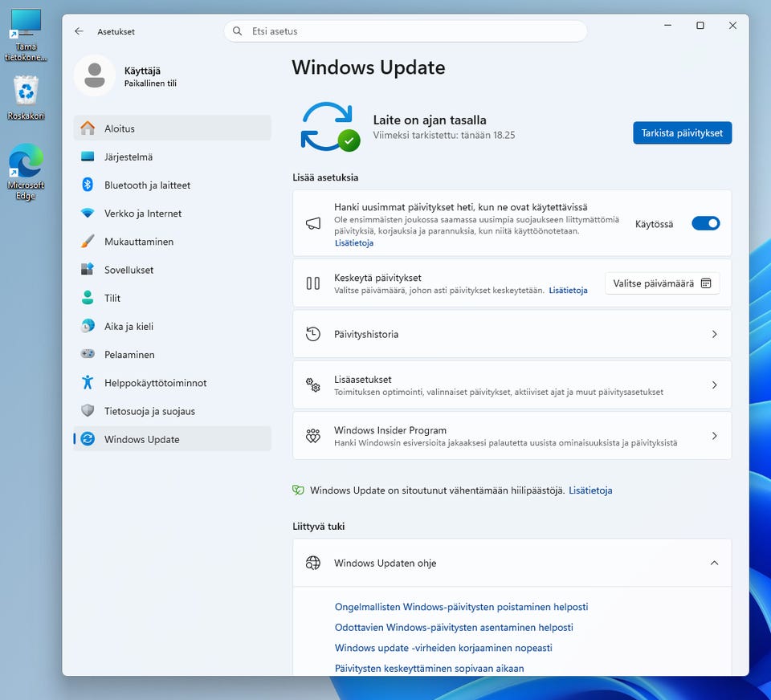Image resolution: width=771 pixels, height=700 pixels.
Task: Click the Järjestelmä monitor icon
Action: pos(88,157)
